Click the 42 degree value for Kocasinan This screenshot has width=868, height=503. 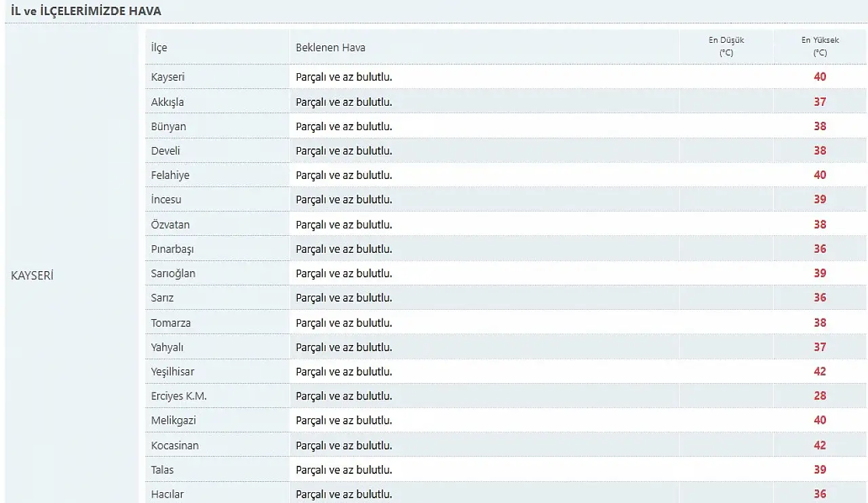pyautogui.click(x=820, y=445)
